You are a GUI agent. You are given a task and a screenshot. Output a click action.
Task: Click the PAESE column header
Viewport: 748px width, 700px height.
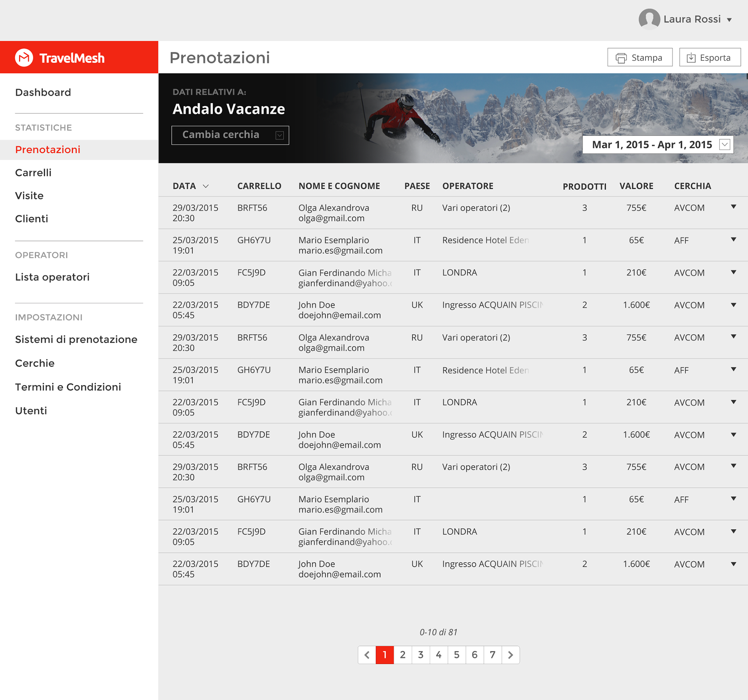click(417, 186)
